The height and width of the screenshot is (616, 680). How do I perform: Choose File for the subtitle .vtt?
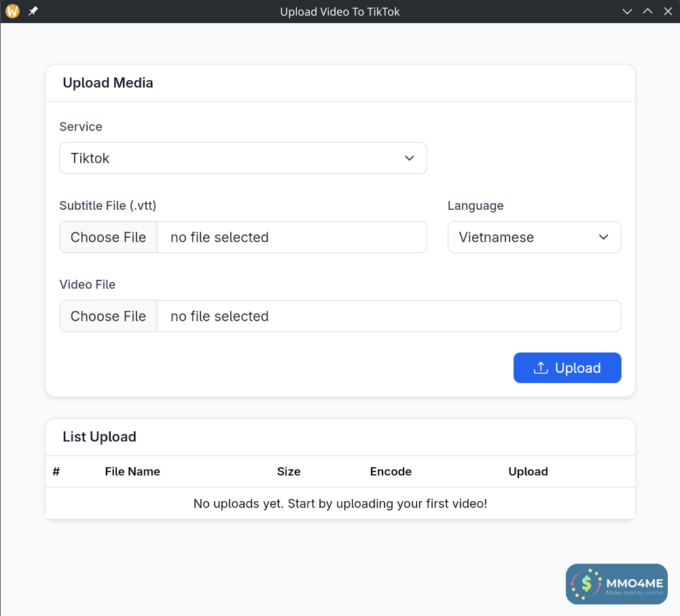(109, 237)
